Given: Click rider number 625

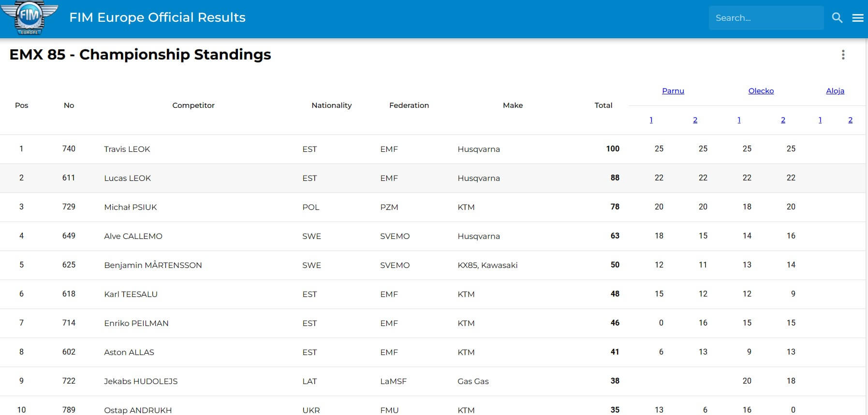Looking at the screenshot, I should [x=69, y=265].
